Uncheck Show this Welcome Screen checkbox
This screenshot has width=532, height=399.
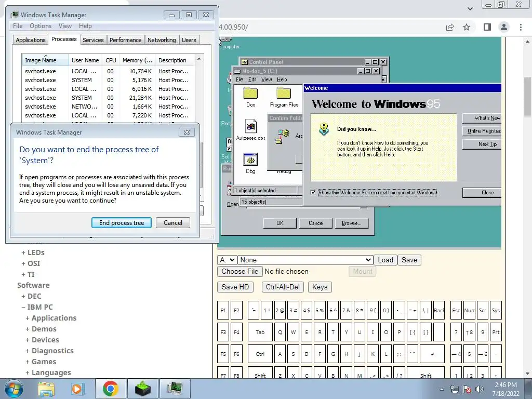[313, 192]
